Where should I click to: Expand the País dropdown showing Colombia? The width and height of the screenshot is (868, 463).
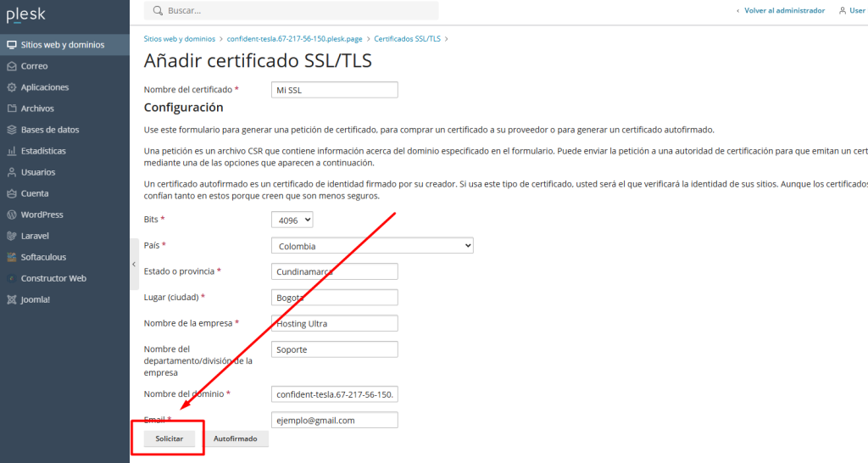pyautogui.click(x=372, y=246)
